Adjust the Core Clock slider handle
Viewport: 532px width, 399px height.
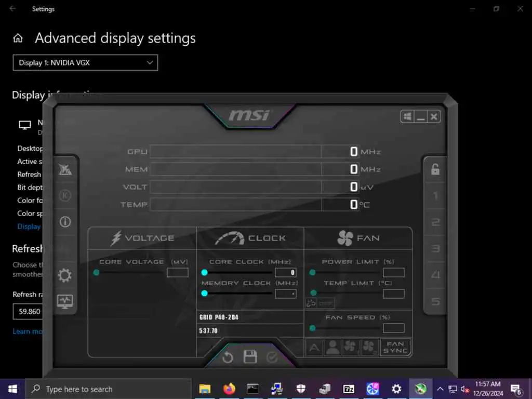click(204, 272)
